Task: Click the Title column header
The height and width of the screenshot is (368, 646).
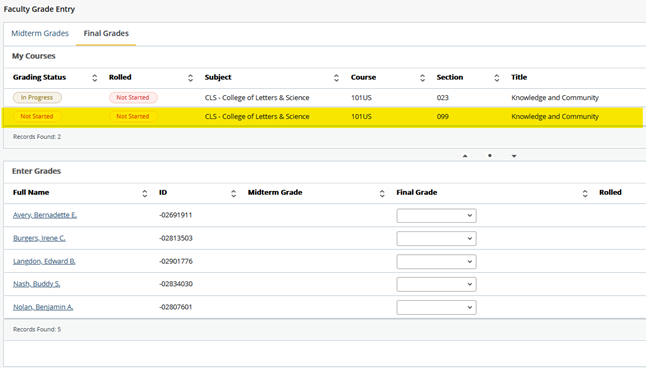Action: (x=519, y=77)
